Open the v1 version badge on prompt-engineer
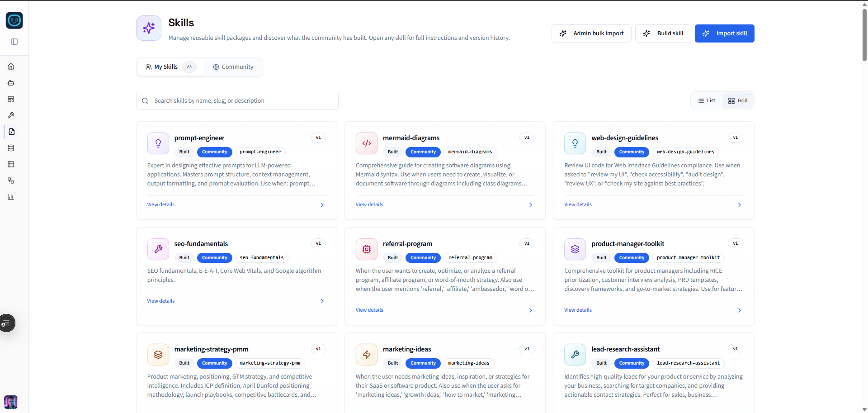868x413 pixels. pyautogui.click(x=318, y=138)
